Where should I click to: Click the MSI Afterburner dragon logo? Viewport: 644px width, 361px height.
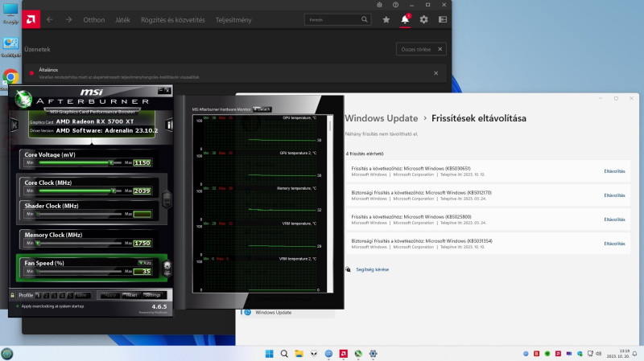tap(23, 98)
